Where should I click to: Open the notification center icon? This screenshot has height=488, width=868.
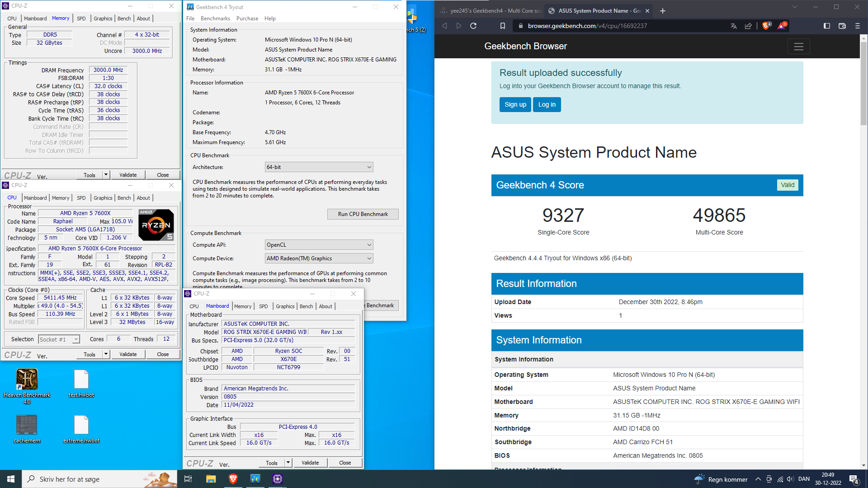[854, 479]
